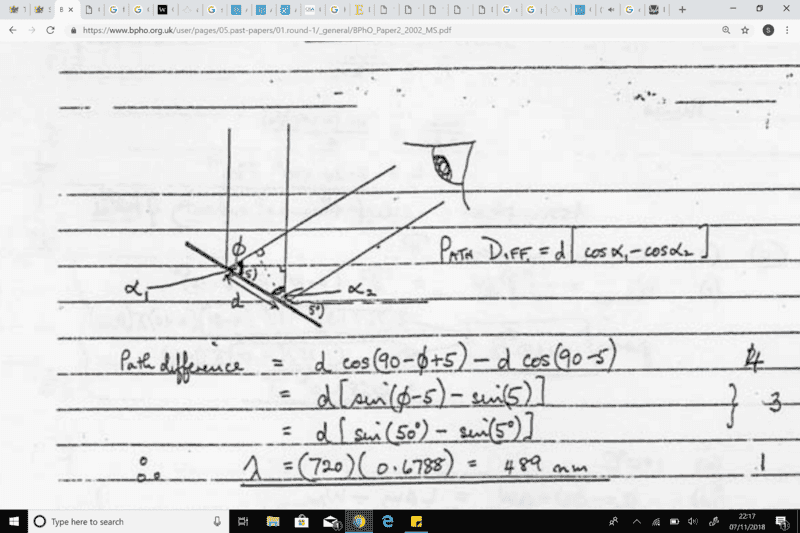Click the 'sin(50°)' term in the working

pyautogui.click(x=389, y=433)
